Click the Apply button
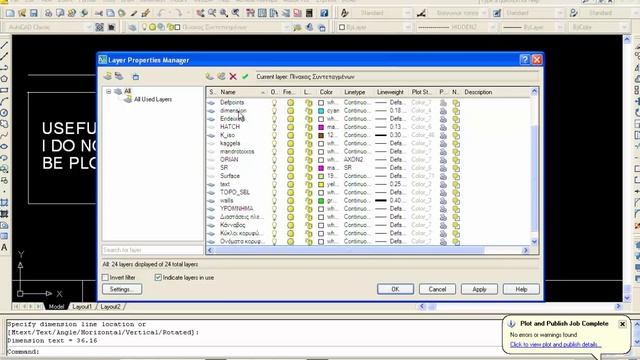This screenshot has width=640, height=360. click(x=479, y=289)
